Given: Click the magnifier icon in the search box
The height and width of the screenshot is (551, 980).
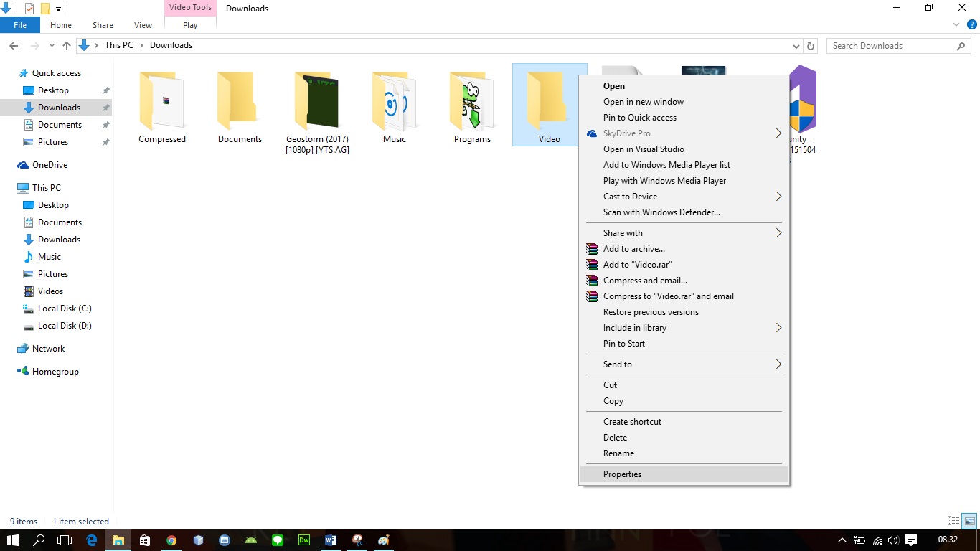Looking at the screenshot, I should [961, 45].
